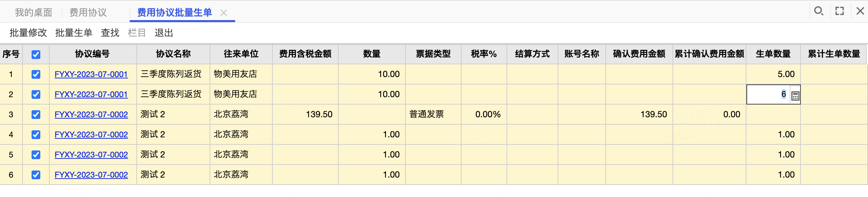Click the 批量生单 toolbar button
This screenshot has height=197, width=868.
(x=74, y=32)
